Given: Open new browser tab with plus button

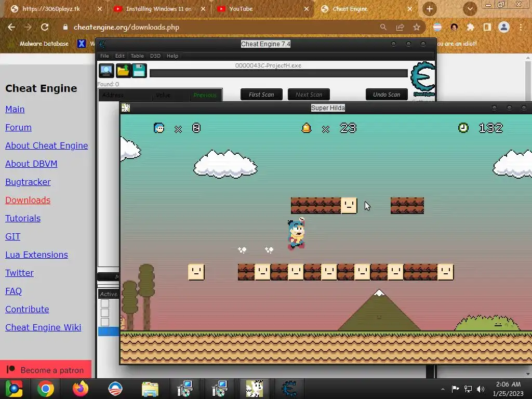Looking at the screenshot, I should (430, 9).
